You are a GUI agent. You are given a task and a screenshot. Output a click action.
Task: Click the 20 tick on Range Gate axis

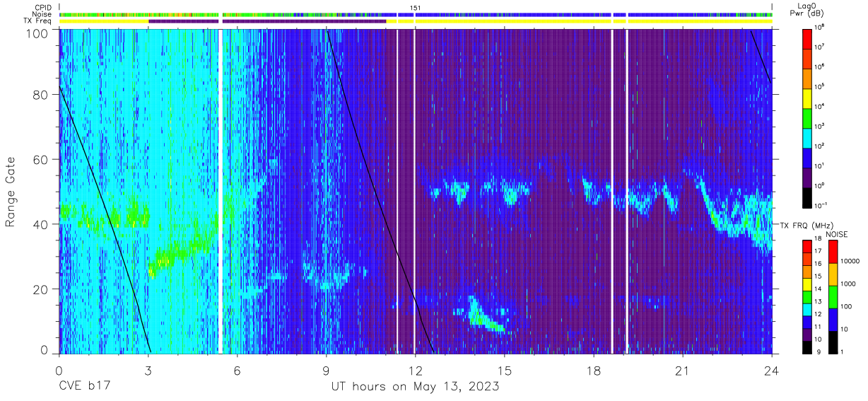pos(40,289)
